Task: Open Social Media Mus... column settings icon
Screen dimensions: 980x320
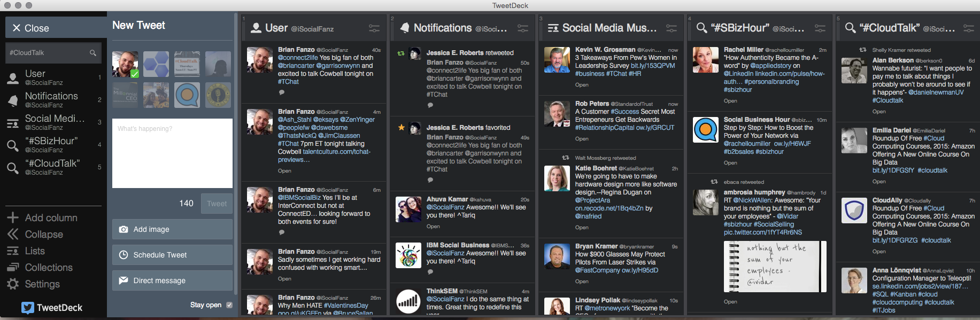Action: (672, 28)
